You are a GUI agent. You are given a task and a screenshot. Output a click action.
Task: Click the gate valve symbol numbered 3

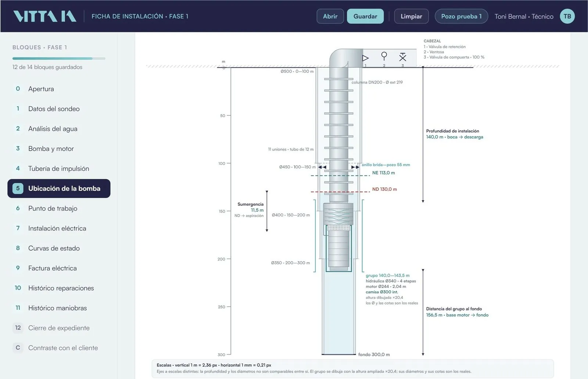point(403,57)
